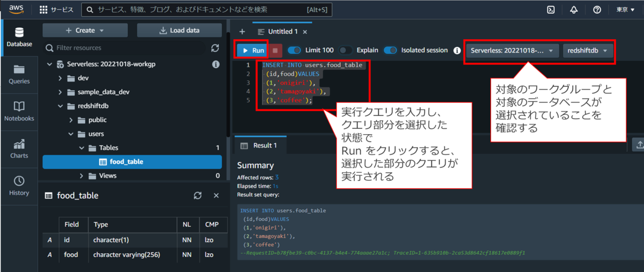Select the Database sidebar icon
The height and width of the screenshot is (272, 644).
pos(19,37)
